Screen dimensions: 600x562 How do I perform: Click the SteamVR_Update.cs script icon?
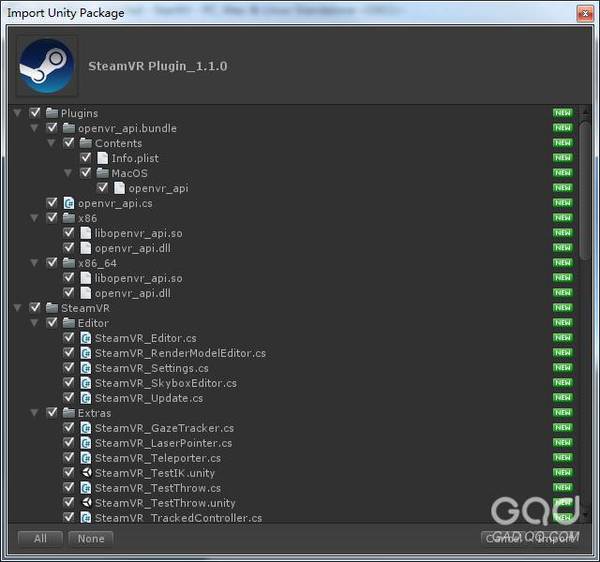[x=85, y=398]
